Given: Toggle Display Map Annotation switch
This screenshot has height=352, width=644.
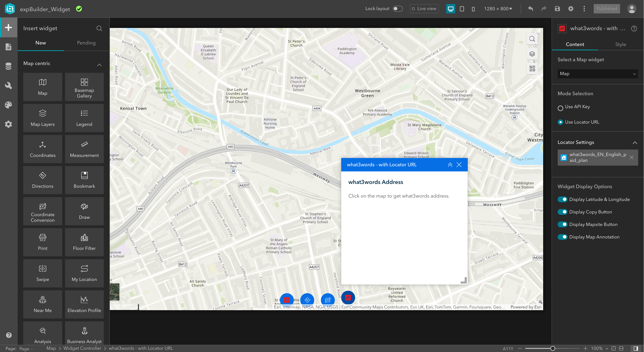Looking at the screenshot, I should click(563, 237).
